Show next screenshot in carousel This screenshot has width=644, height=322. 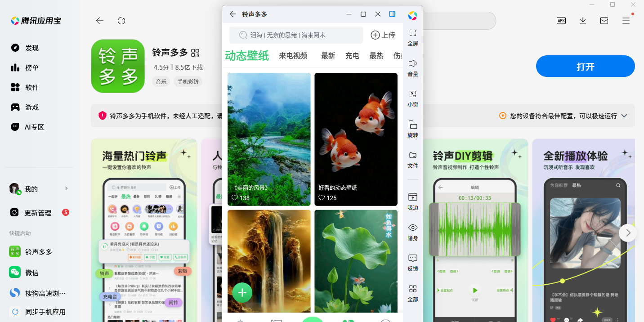628,233
